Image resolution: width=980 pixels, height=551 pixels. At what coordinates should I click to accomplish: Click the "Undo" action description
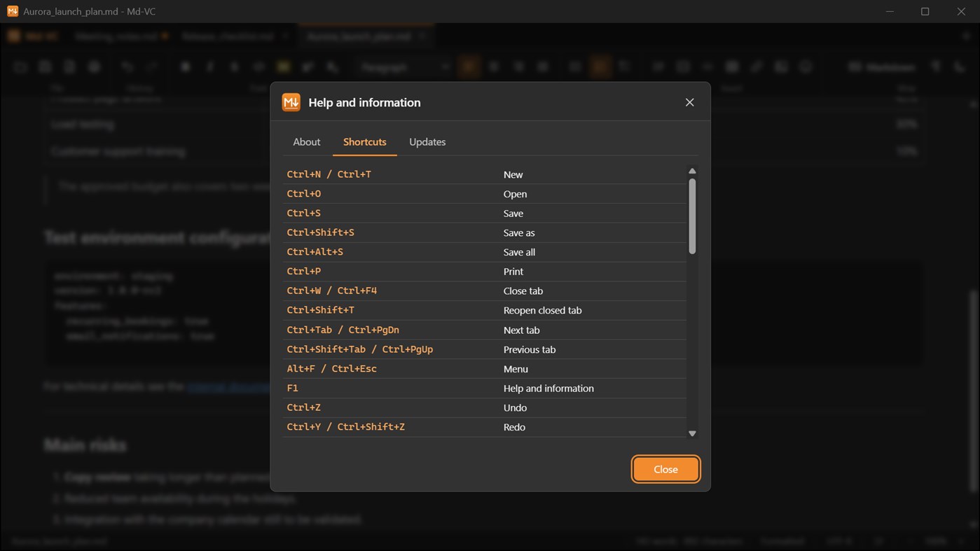tap(515, 407)
